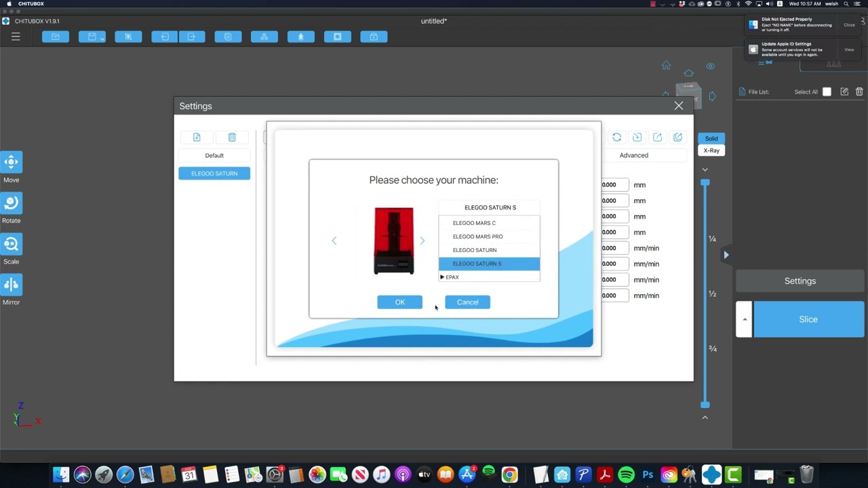Viewport: 868px width, 488px height.
Task: Open Finder from the Dock
Action: [x=61, y=474]
